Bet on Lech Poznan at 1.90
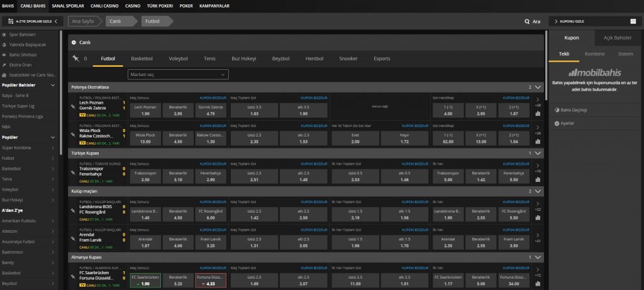The height and width of the screenshot is (290, 644). click(x=145, y=110)
